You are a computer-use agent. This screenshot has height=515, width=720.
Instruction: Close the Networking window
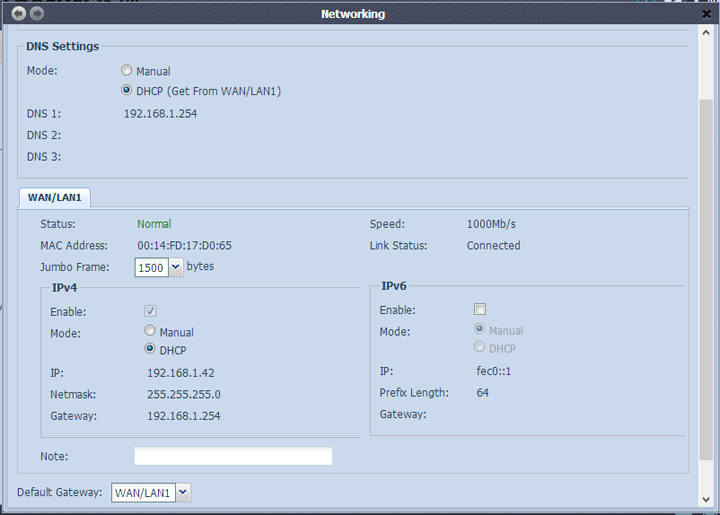706,14
